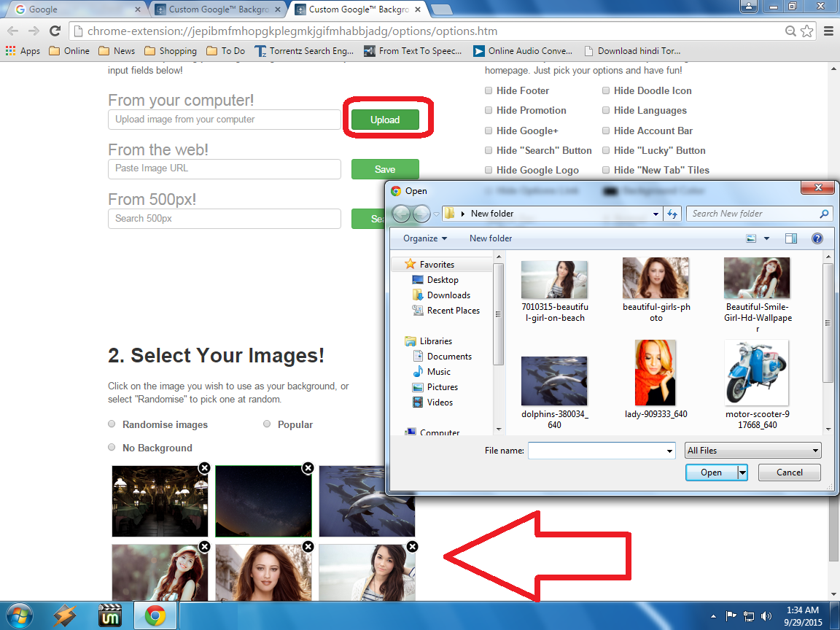Image resolution: width=840 pixels, height=630 pixels.
Task: Open the volume speaker tray icon
Action: [766, 616]
